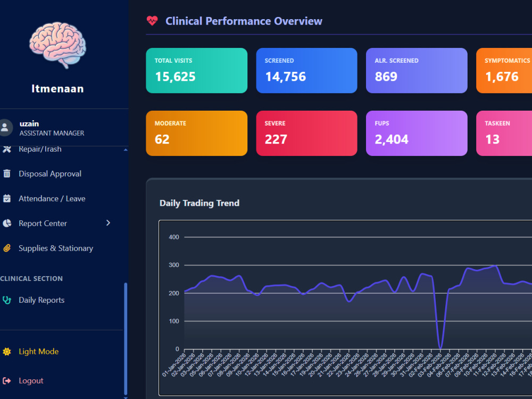Click the Daily Reports stethoscope icon

click(x=7, y=300)
